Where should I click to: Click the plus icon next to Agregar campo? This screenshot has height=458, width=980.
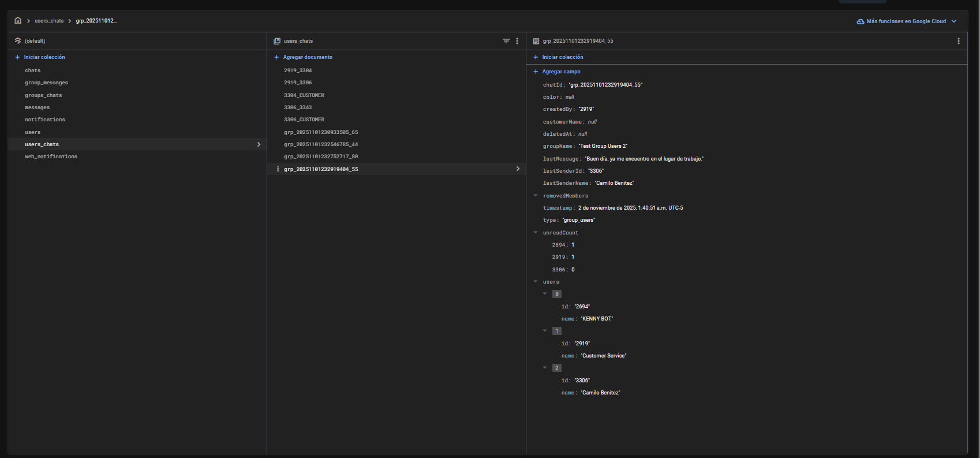(x=536, y=72)
